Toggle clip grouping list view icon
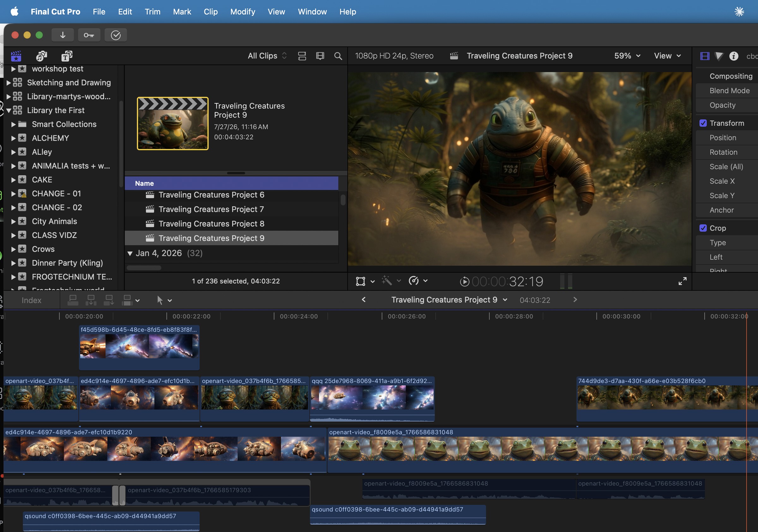 click(x=302, y=56)
